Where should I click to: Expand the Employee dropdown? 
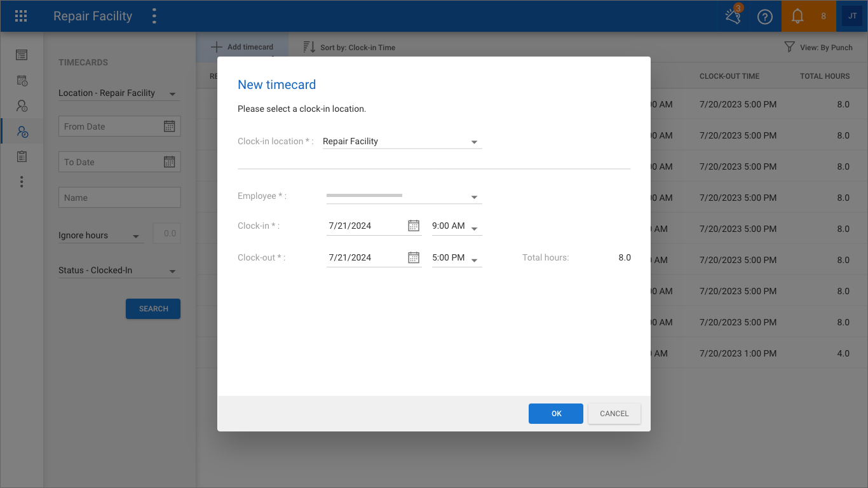pos(474,198)
